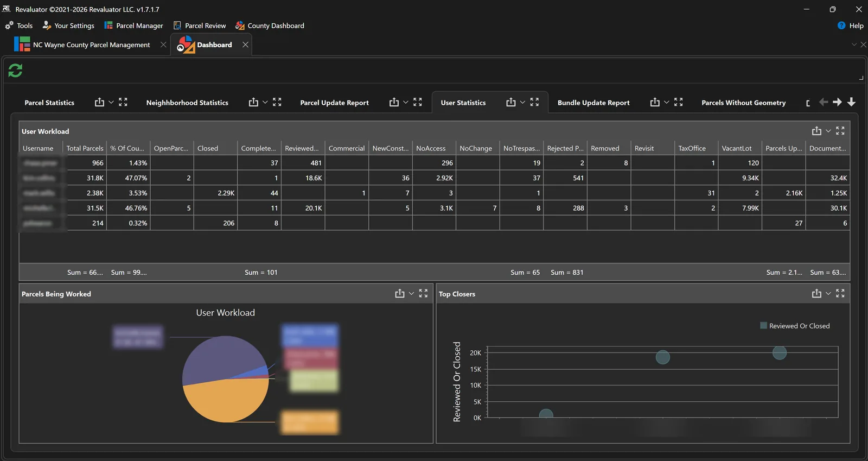
Task: Open dropdown beside Bundle Update Report export
Action: pyautogui.click(x=667, y=102)
